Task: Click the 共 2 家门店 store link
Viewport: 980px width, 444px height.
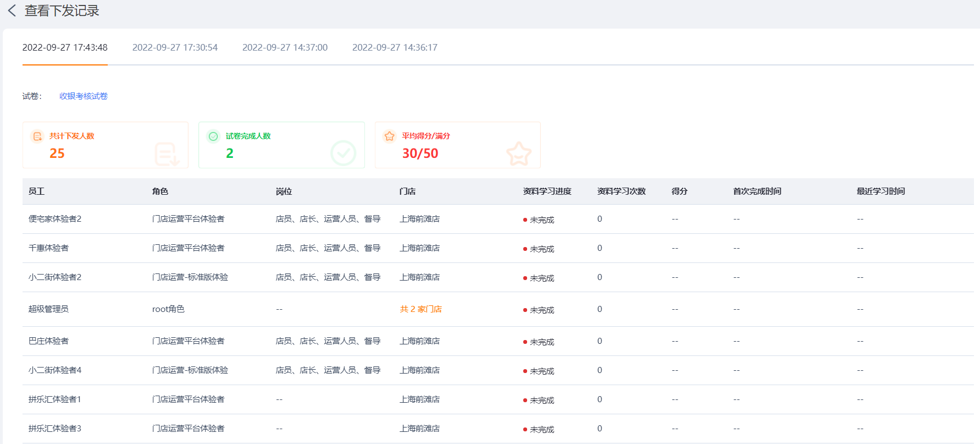Action: click(x=420, y=309)
